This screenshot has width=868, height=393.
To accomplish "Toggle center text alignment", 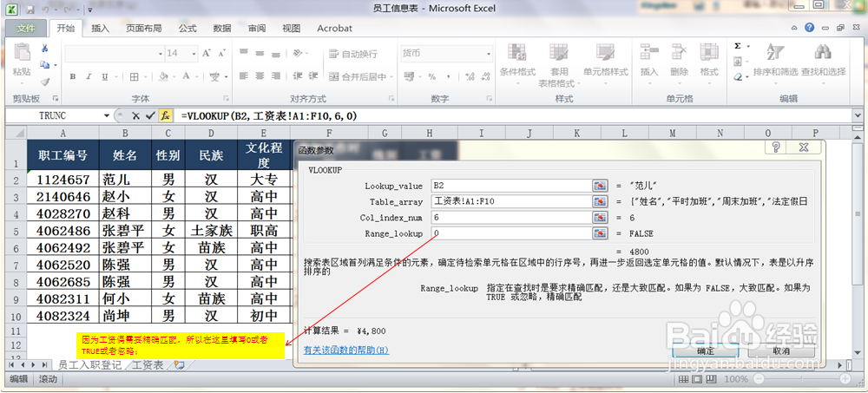I will (x=260, y=76).
